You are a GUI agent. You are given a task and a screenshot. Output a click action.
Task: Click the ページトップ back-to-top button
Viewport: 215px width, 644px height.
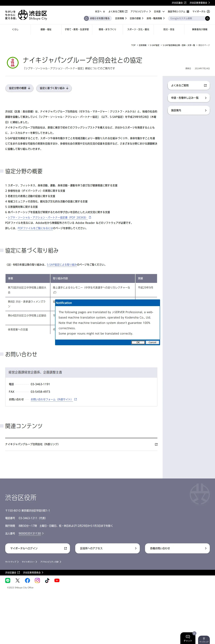point(204,640)
